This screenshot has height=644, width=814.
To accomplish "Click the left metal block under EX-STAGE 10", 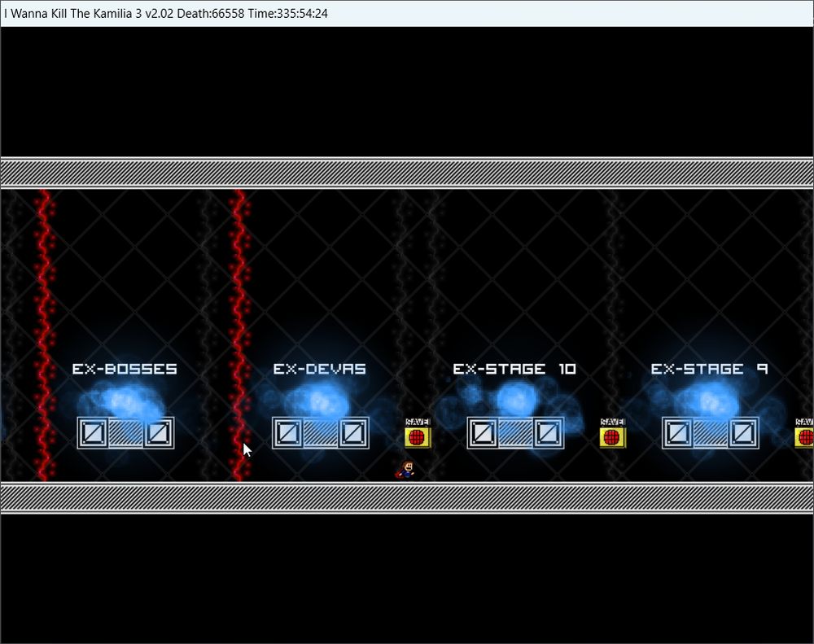I will [x=483, y=432].
